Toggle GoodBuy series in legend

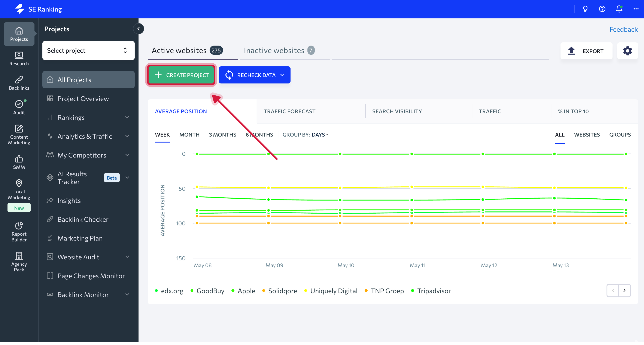207,291
